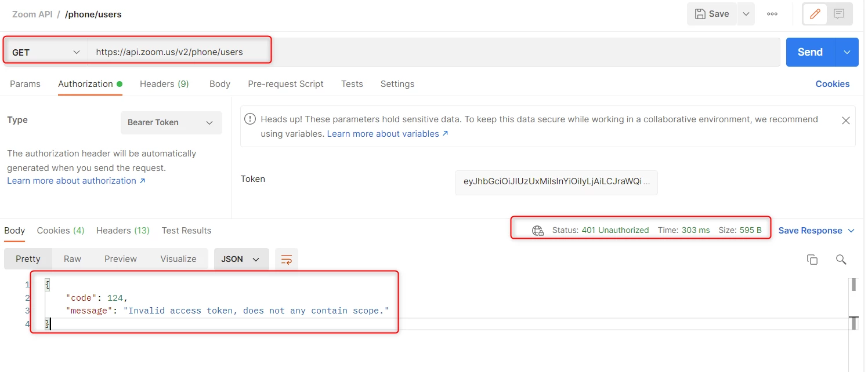Open the Cookies link

[832, 84]
